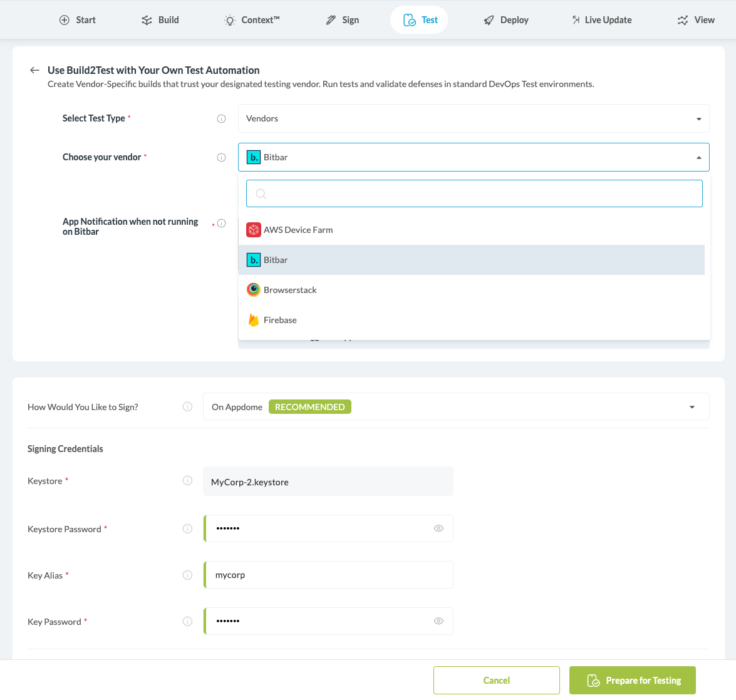The image size is (736, 700).
Task: Select the active Test tab
Action: (x=419, y=19)
